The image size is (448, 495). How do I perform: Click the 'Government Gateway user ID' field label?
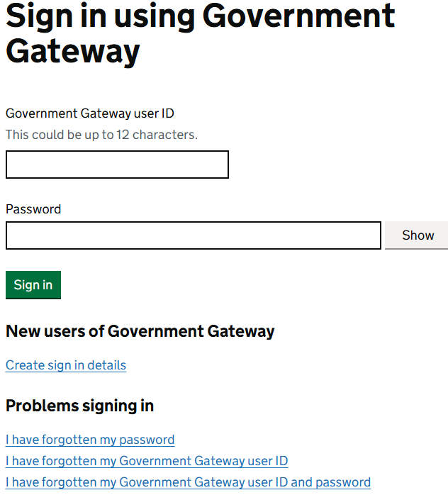point(90,113)
